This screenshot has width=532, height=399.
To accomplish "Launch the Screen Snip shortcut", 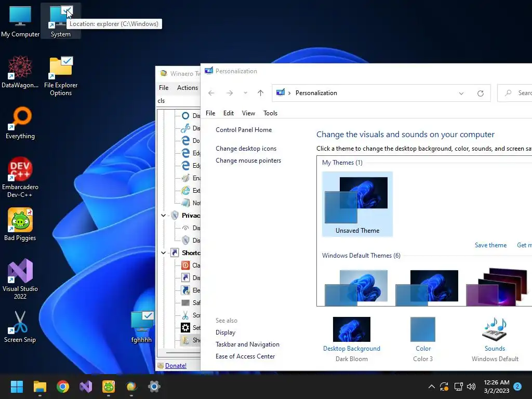I will [x=20, y=326].
